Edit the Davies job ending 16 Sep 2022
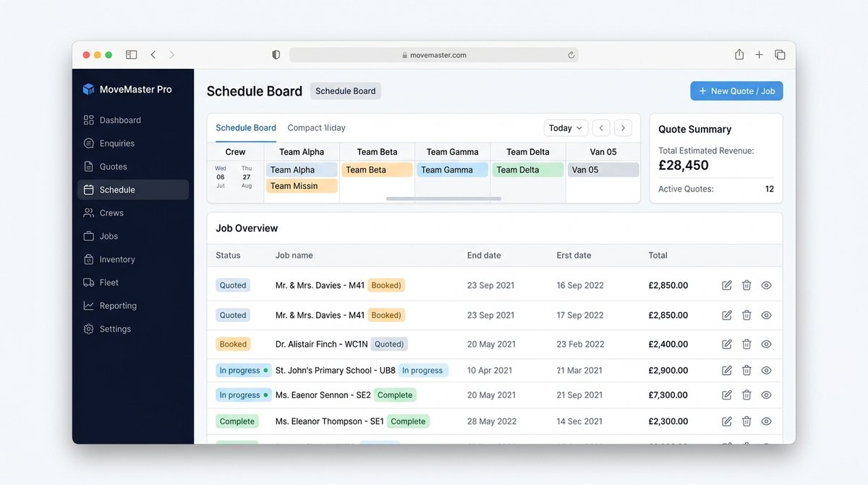868x485 pixels. pyautogui.click(x=727, y=285)
